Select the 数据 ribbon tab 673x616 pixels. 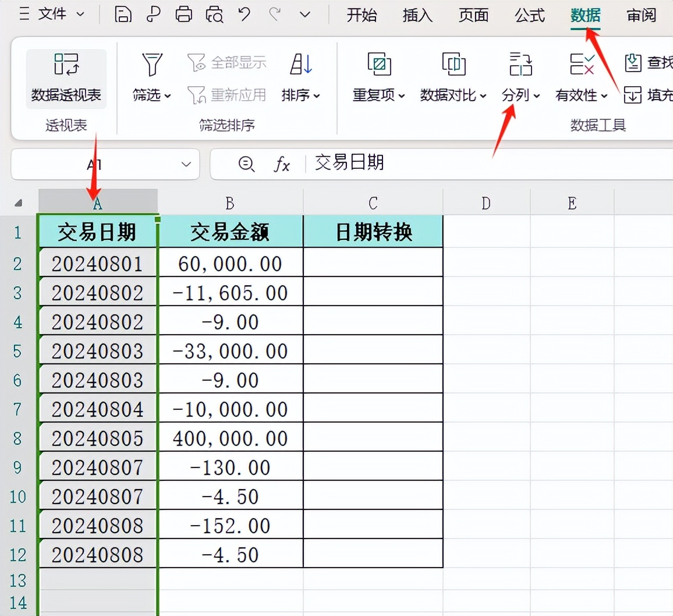(586, 15)
